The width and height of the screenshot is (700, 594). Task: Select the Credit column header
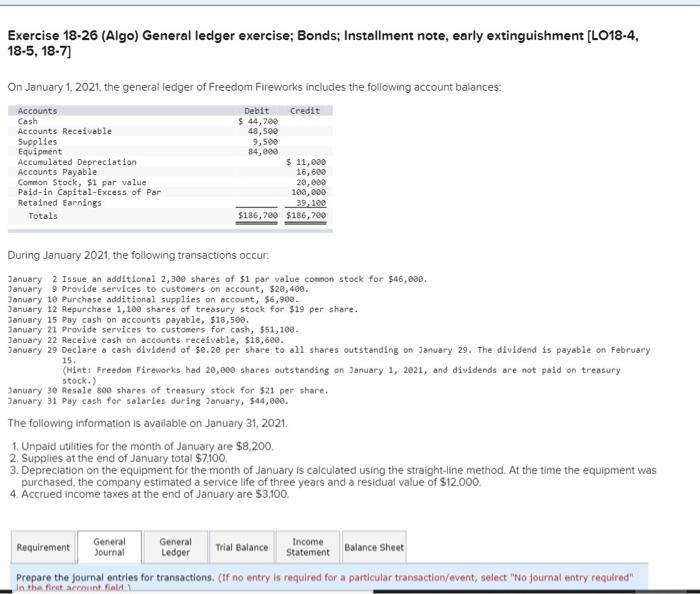305,111
